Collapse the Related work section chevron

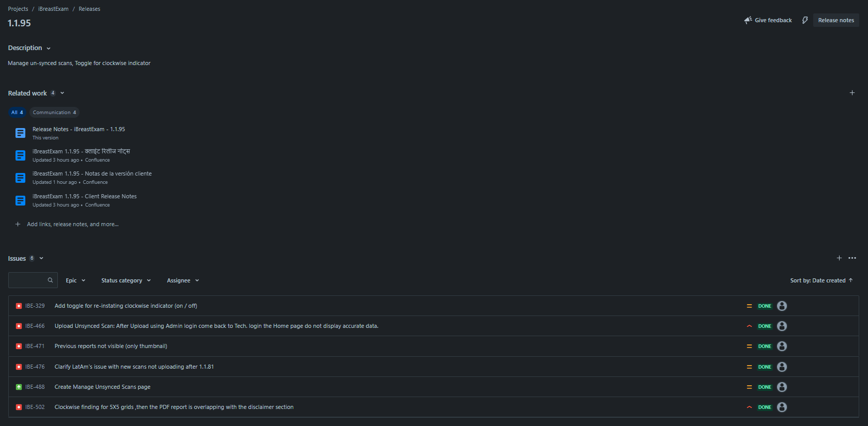click(x=62, y=93)
